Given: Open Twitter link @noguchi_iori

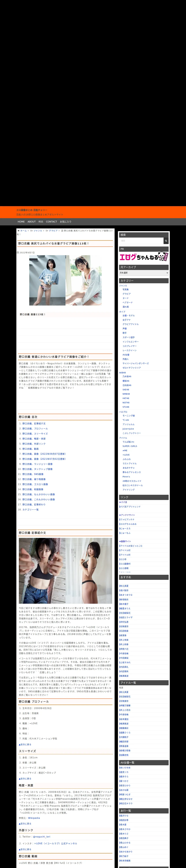Looking at the screenshot, I should tap(42, 837).
